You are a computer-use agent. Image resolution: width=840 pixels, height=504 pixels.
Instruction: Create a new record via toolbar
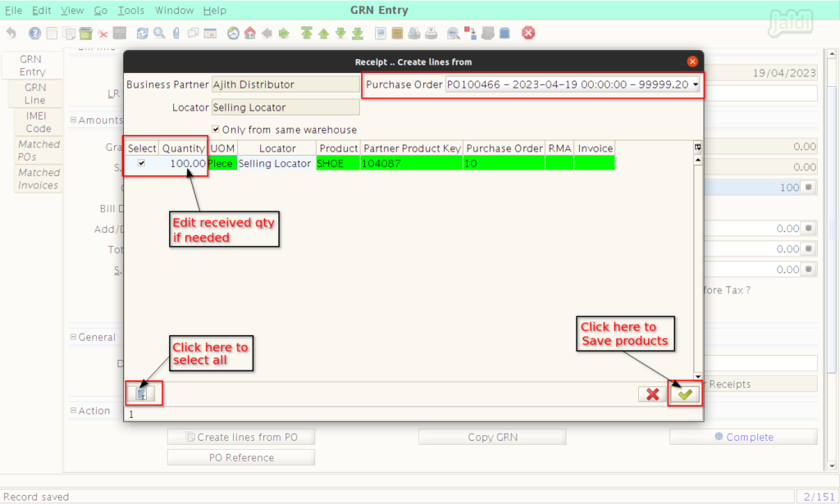pos(52,33)
